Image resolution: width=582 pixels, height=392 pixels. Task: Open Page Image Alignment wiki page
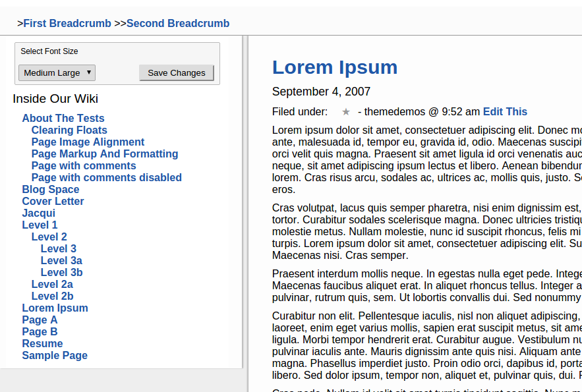(x=88, y=142)
